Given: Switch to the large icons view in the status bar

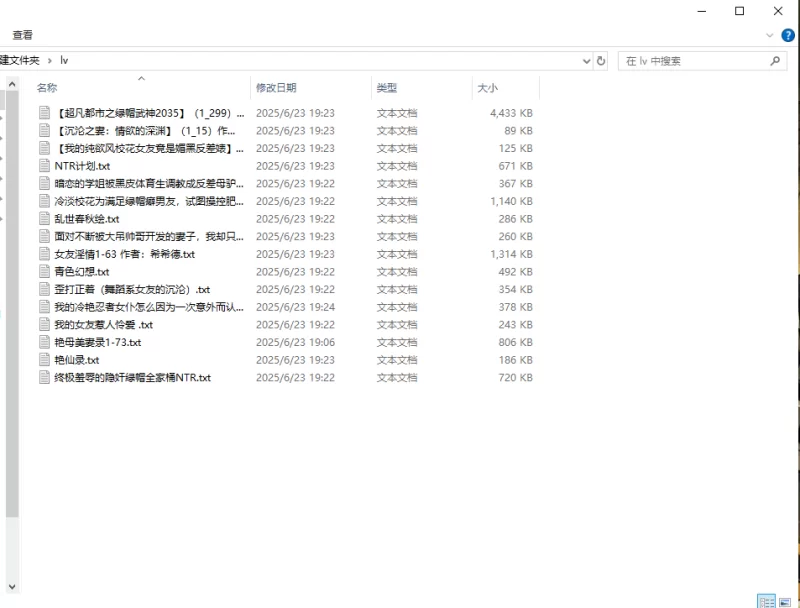Looking at the screenshot, I should coord(786,600).
